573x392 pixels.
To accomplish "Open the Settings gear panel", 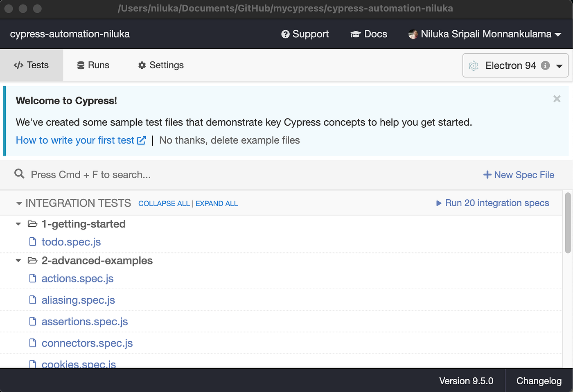I will point(160,65).
